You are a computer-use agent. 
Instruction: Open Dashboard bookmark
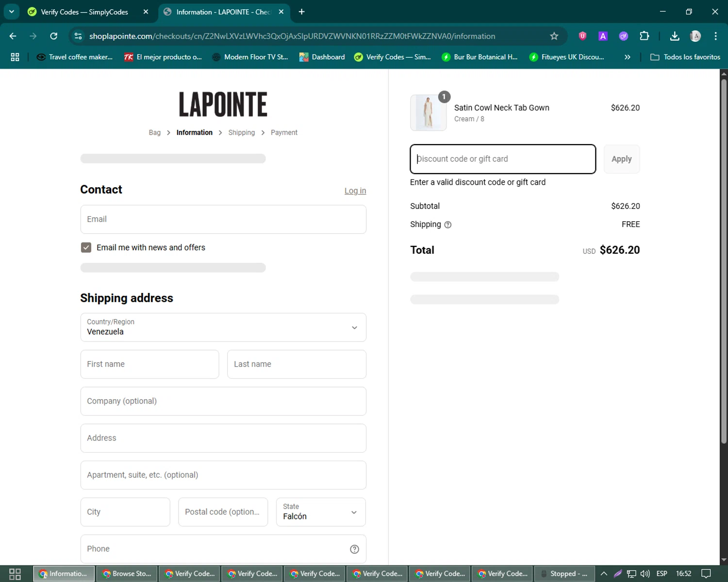point(322,57)
